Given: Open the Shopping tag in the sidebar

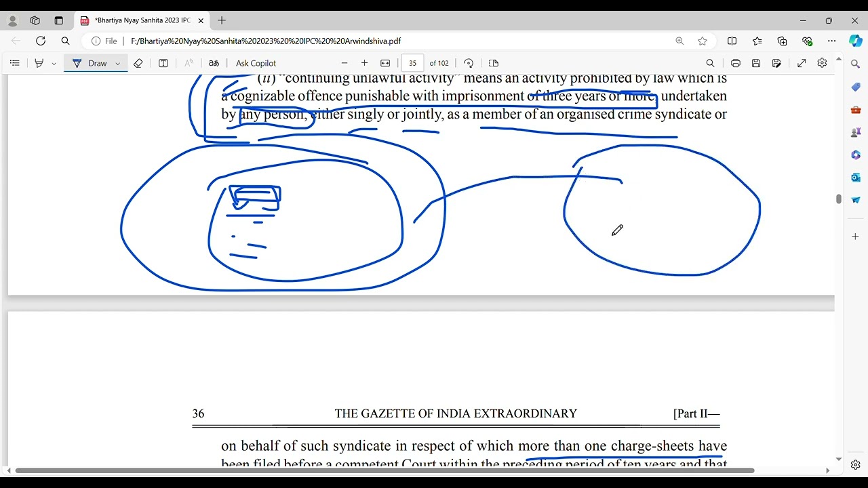Looking at the screenshot, I should coord(856,87).
